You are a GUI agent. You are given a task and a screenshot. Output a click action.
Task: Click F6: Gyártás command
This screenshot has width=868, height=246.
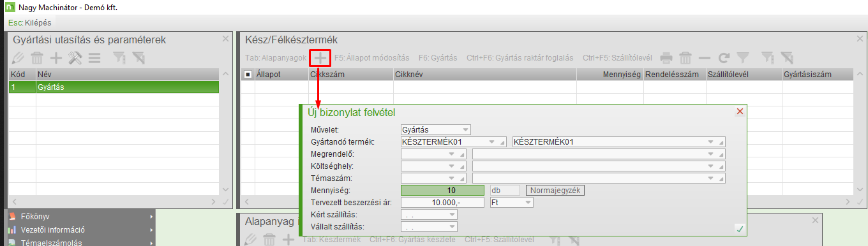click(438, 58)
